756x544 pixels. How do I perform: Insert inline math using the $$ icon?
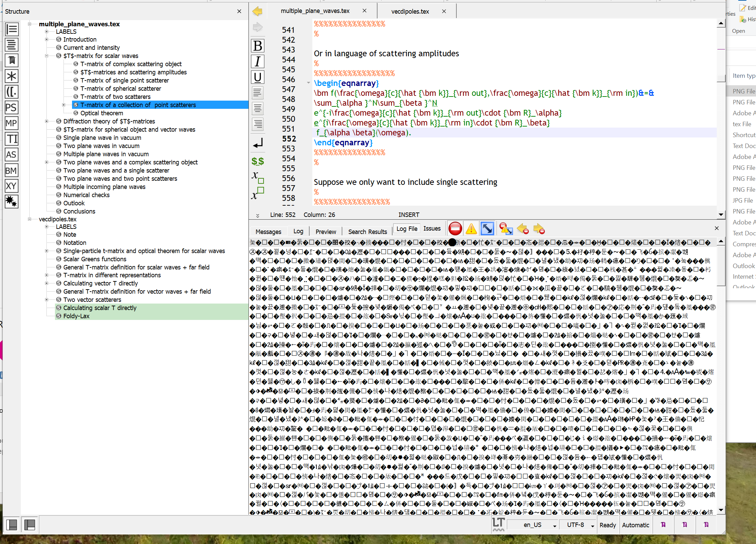coord(257,161)
